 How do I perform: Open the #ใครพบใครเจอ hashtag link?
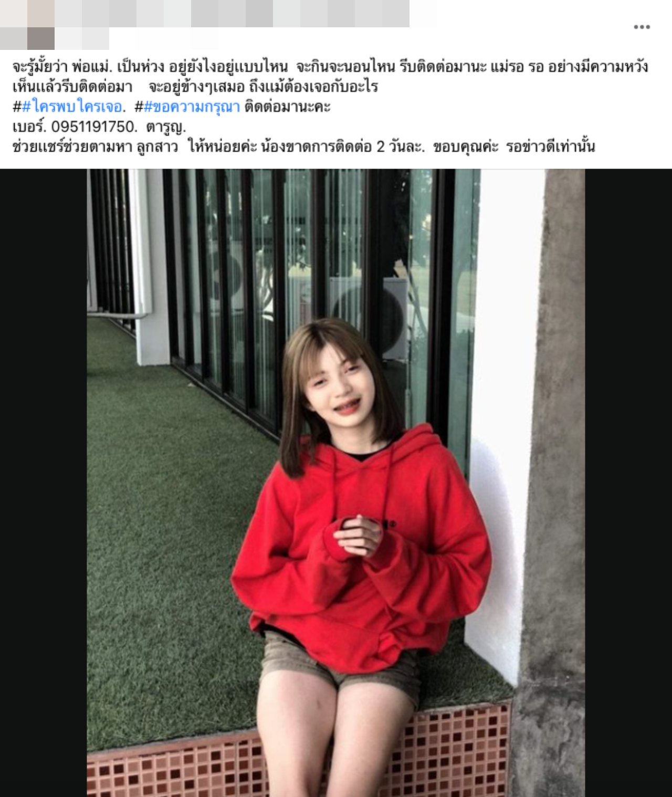click(x=72, y=107)
